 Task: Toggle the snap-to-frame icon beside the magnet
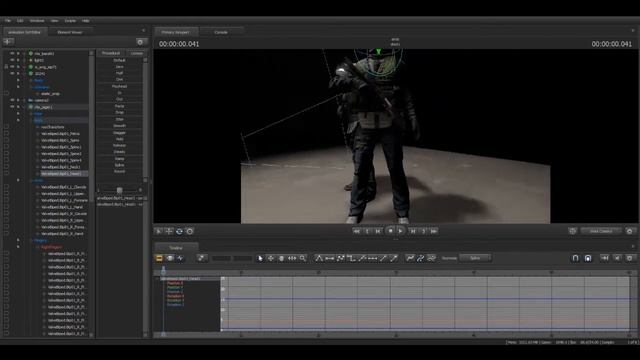pyautogui.click(x=588, y=258)
